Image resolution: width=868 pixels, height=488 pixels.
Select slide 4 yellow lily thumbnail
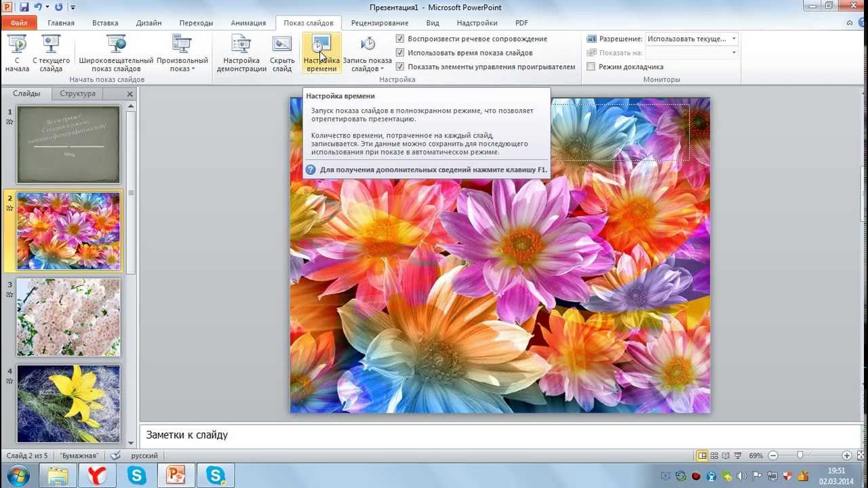[x=68, y=404]
